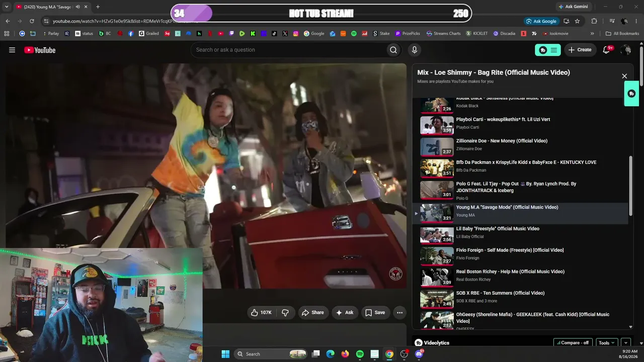The width and height of the screenshot is (644, 362).
Task: Open the Instagram bookmark icon
Action: pyautogui.click(x=295, y=34)
